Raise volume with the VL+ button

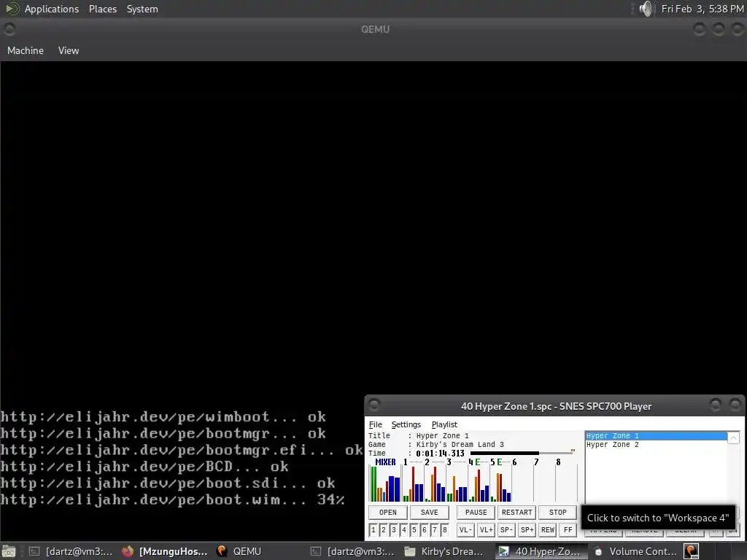[x=486, y=529]
